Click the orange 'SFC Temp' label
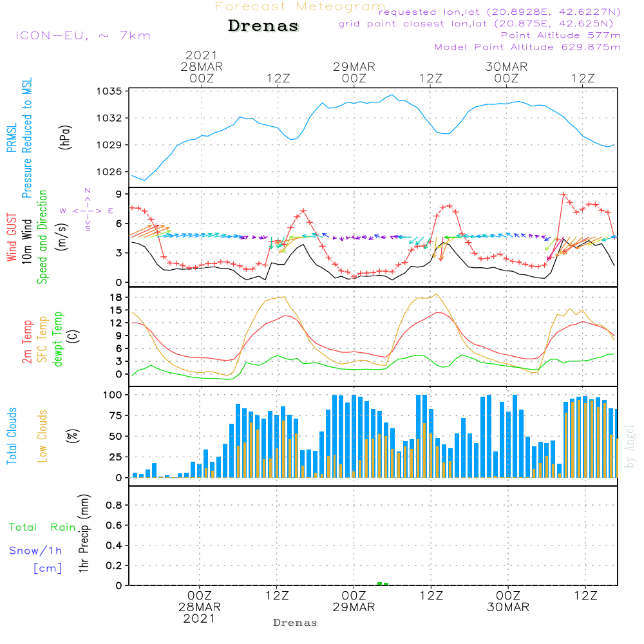Image resolution: width=644 pixels, height=644 pixels. click(43, 339)
